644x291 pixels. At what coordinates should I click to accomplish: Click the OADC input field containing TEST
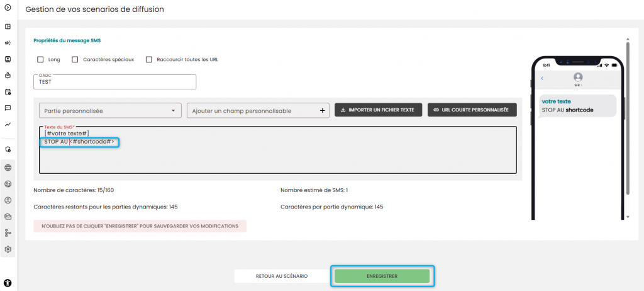click(114, 82)
